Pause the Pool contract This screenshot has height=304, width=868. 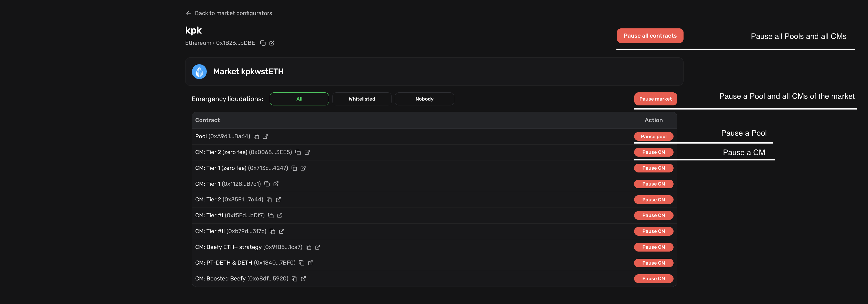[x=653, y=136]
